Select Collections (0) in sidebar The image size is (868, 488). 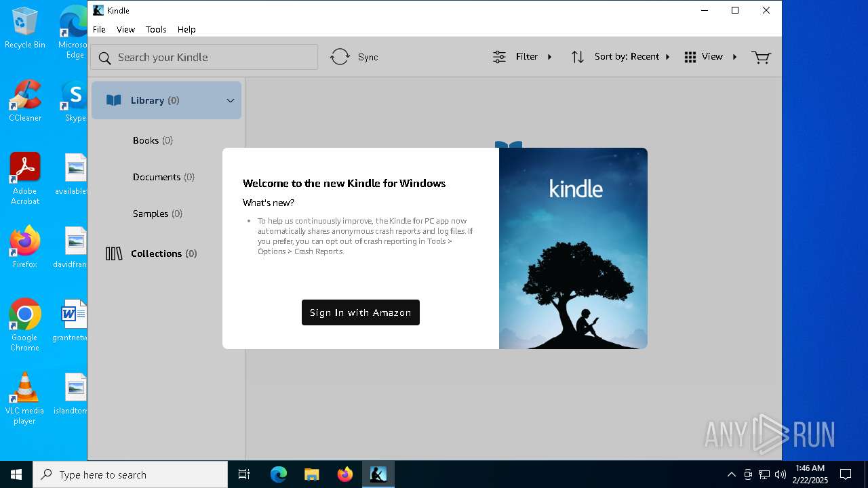pyautogui.click(x=163, y=253)
